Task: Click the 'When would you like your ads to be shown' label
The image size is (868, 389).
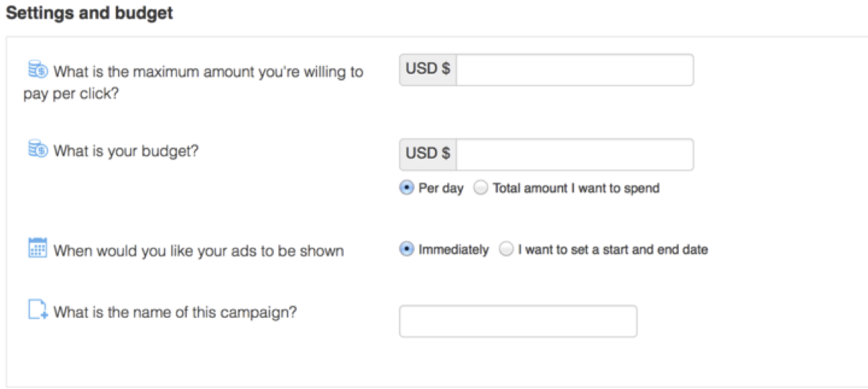Action: point(199,251)
